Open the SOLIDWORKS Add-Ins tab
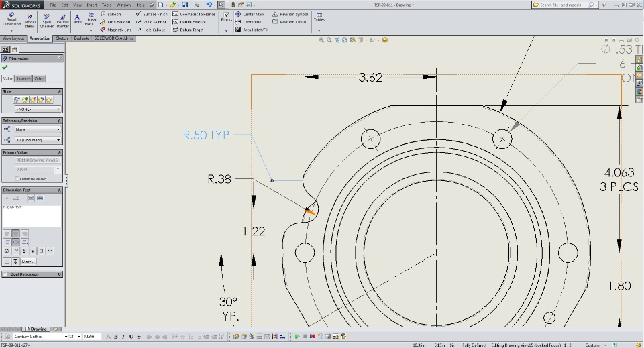This screenshot has height=348, width=644. tap(114, 38)
